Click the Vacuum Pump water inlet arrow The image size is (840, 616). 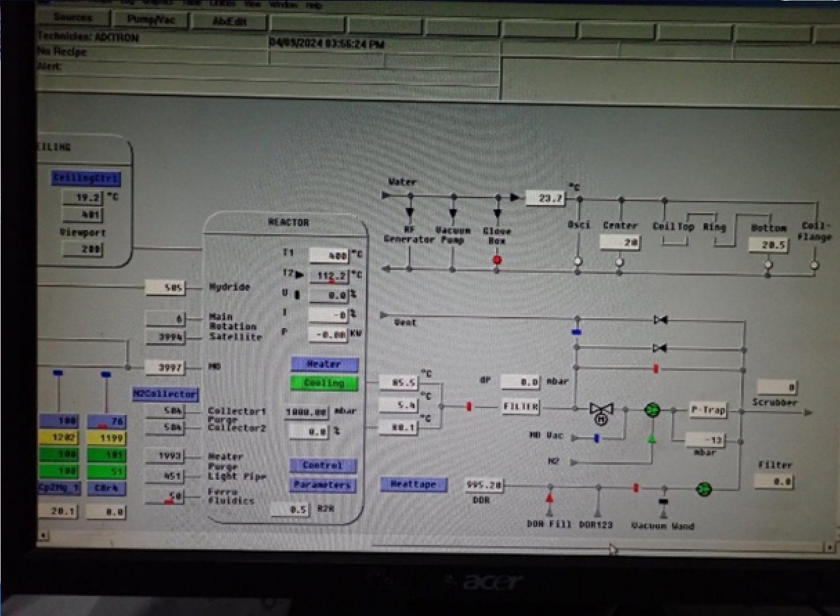click(453, 213)
